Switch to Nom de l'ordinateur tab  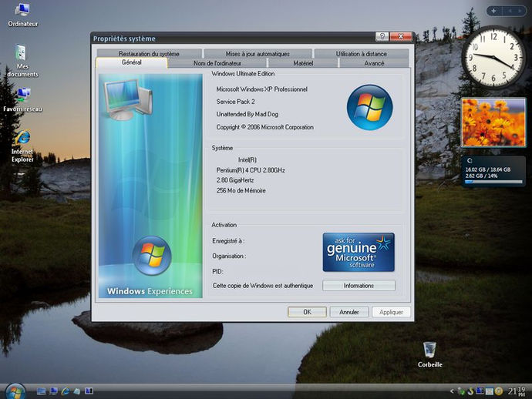[217, 63]
